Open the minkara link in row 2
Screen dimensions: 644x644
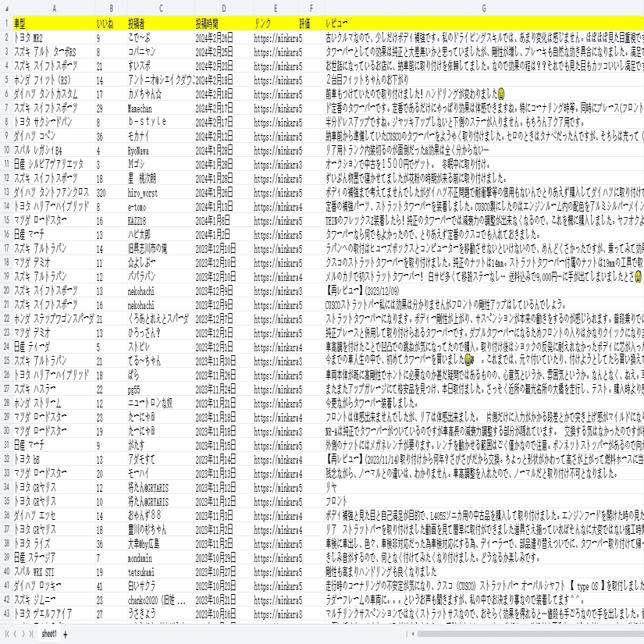coord(276,37)
